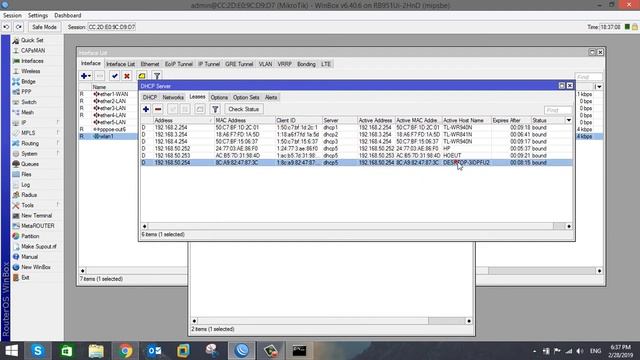This screenshot has width=640, height=360.
Task: Expand System submenu in sidebar
Action: pos(58,153)
